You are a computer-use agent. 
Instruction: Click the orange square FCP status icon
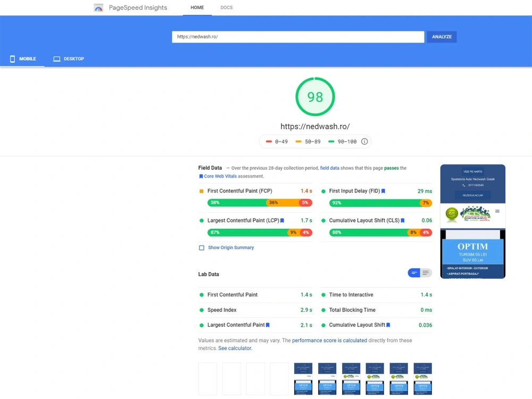pos(201,192)
